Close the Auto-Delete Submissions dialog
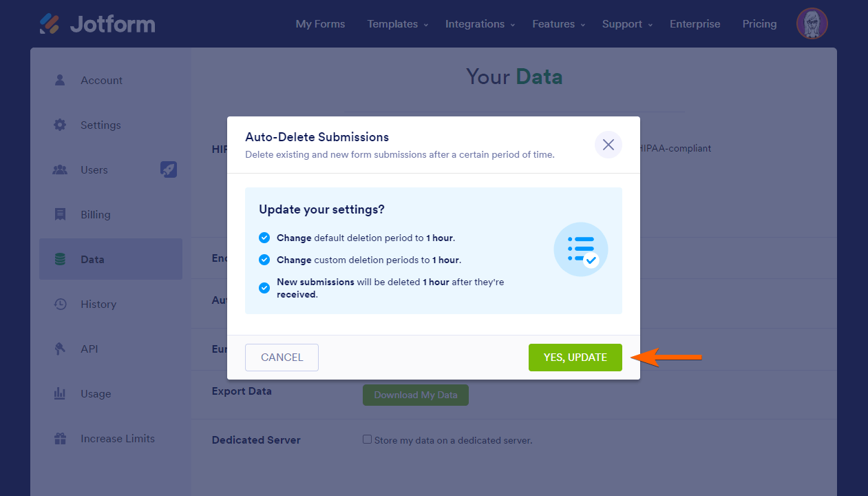This screenshot has width=868, height=496. [608, 145]
